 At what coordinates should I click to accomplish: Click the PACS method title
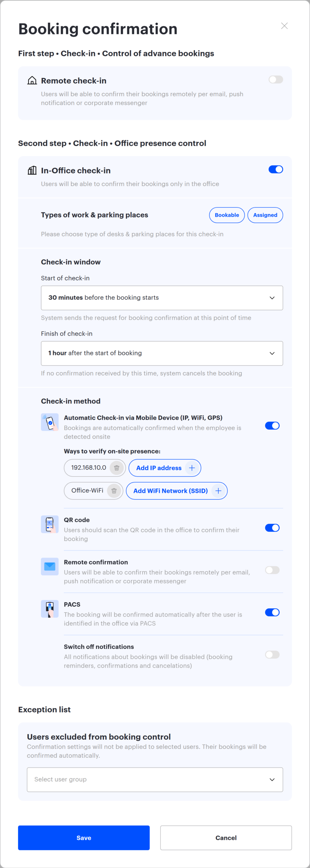72,605
